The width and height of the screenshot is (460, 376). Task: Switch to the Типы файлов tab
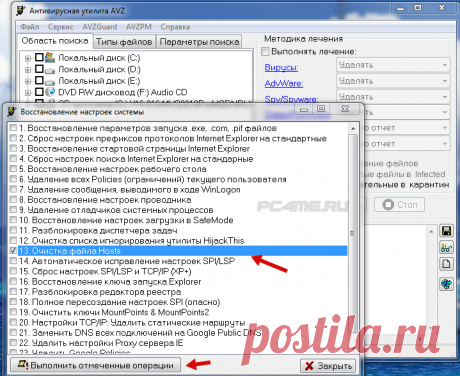tap(124, 42)
